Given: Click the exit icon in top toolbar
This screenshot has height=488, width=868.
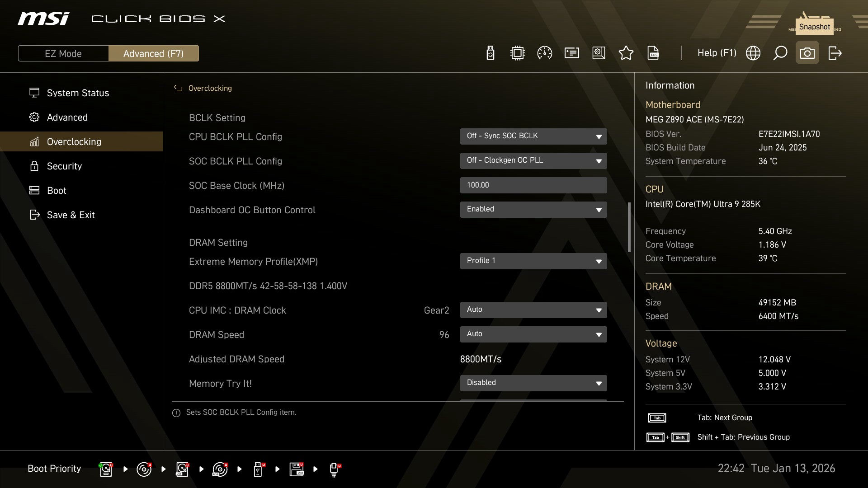Looking at the screenshot, I should click(x=835, y=53).
